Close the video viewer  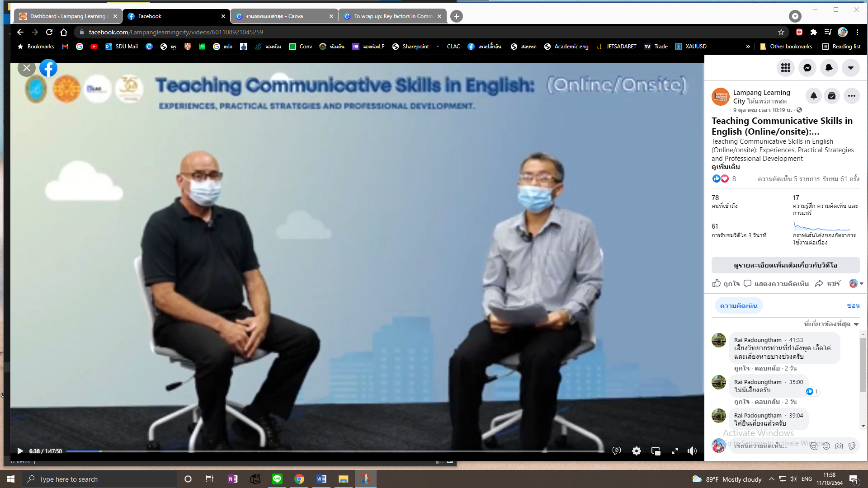point(27,68)
